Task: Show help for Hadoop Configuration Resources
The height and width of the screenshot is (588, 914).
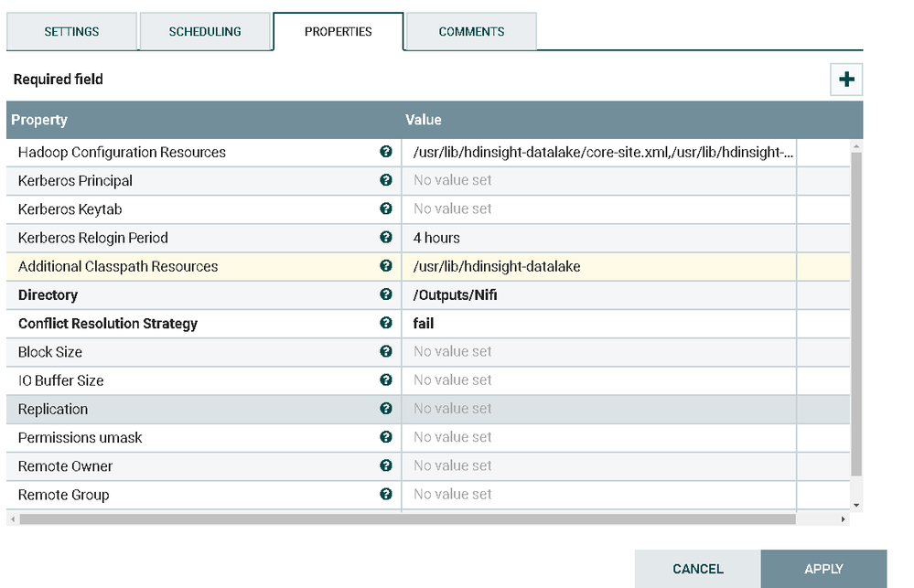Action: coord(385,152)
